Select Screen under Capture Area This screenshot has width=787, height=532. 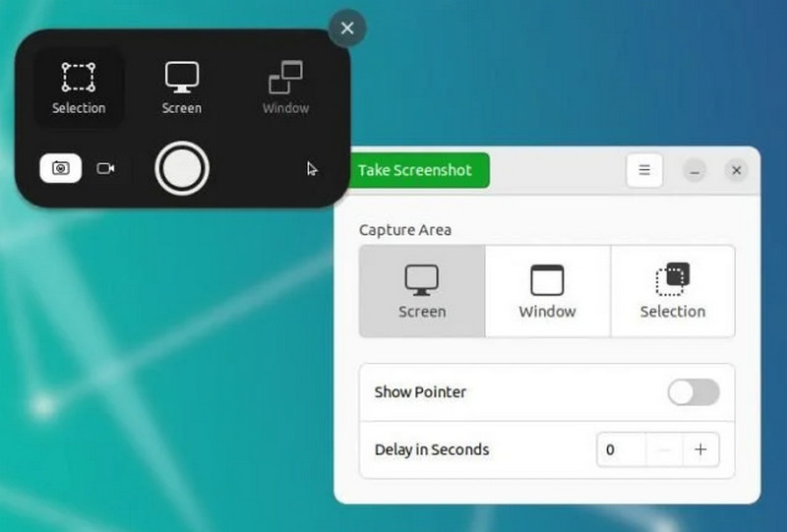pos(422,291)
